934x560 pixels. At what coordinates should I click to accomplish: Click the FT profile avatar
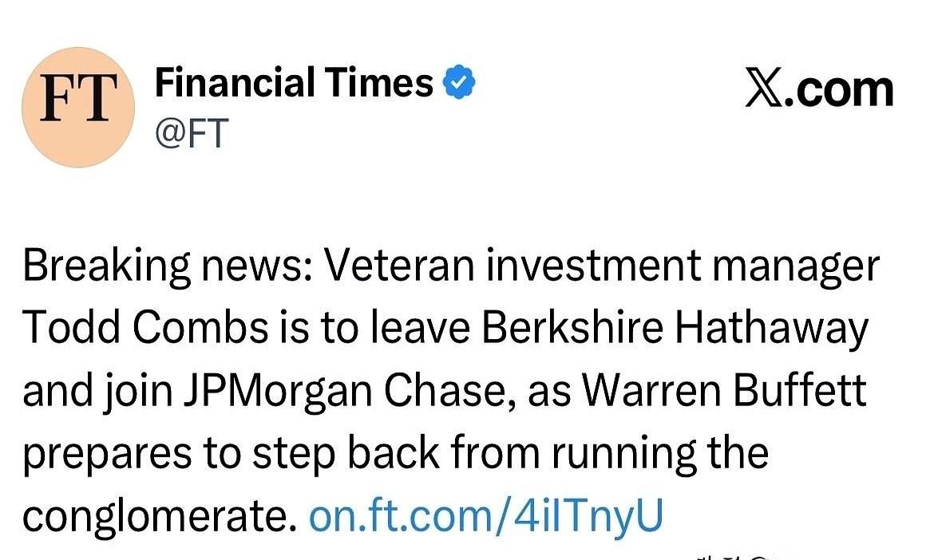(x=78, y=107)
